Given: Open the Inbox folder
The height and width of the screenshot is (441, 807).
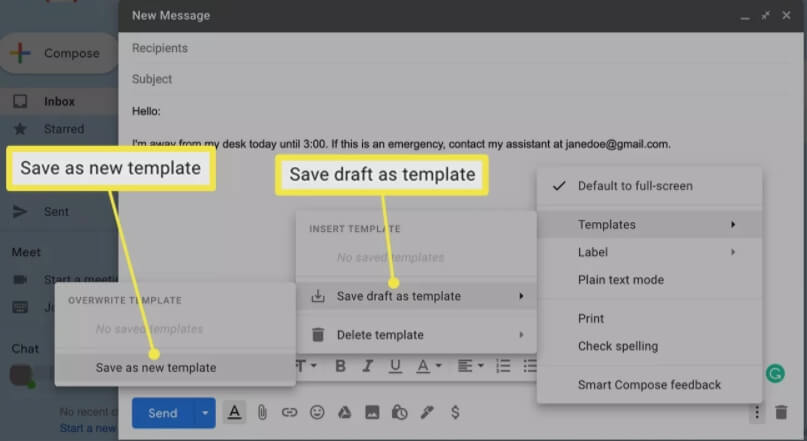Looking at the screenshot, I should coord(59,101).
